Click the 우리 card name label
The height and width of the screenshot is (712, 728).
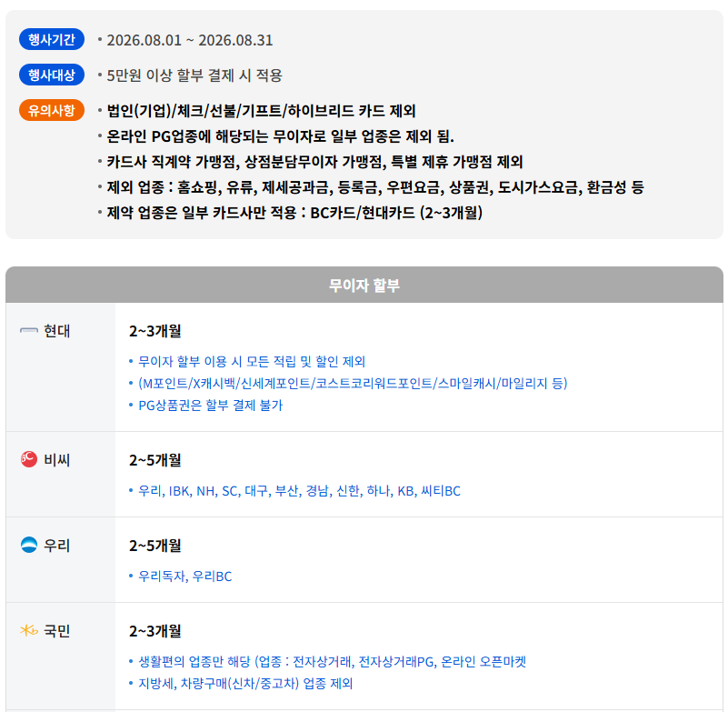[x=56, y=546]
